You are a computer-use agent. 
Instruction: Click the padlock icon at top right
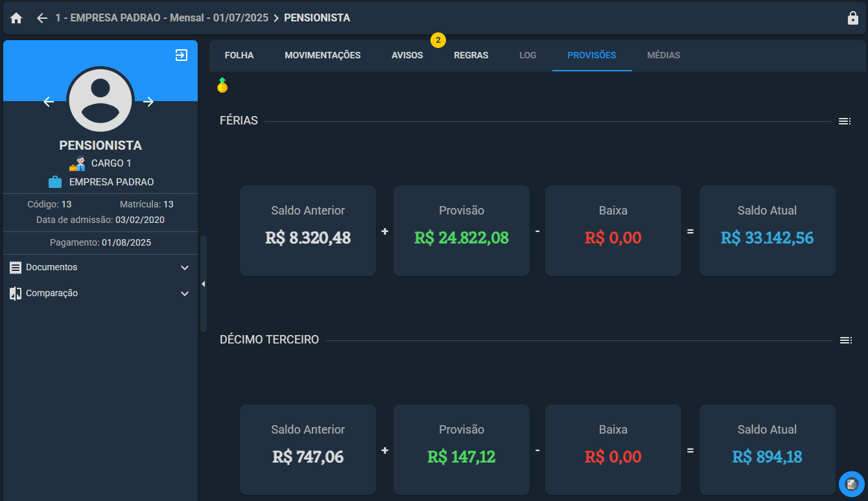click(x=853, y=18)
